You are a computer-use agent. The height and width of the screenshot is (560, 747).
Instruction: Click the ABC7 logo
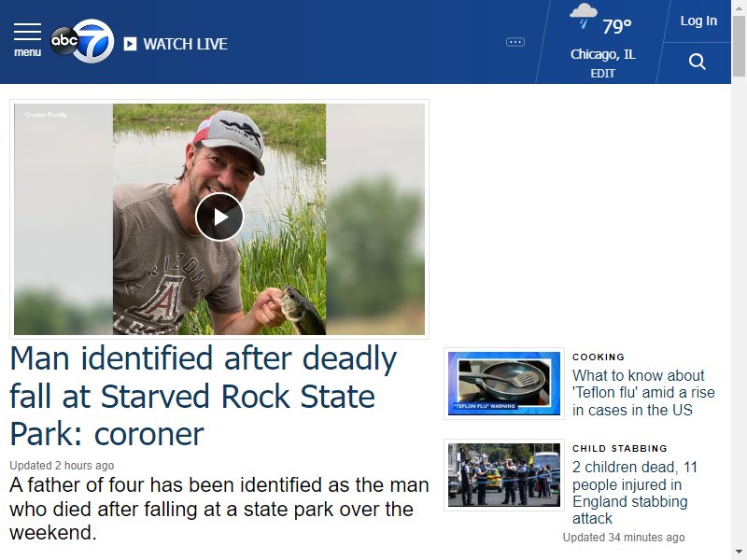coord(82,41)
